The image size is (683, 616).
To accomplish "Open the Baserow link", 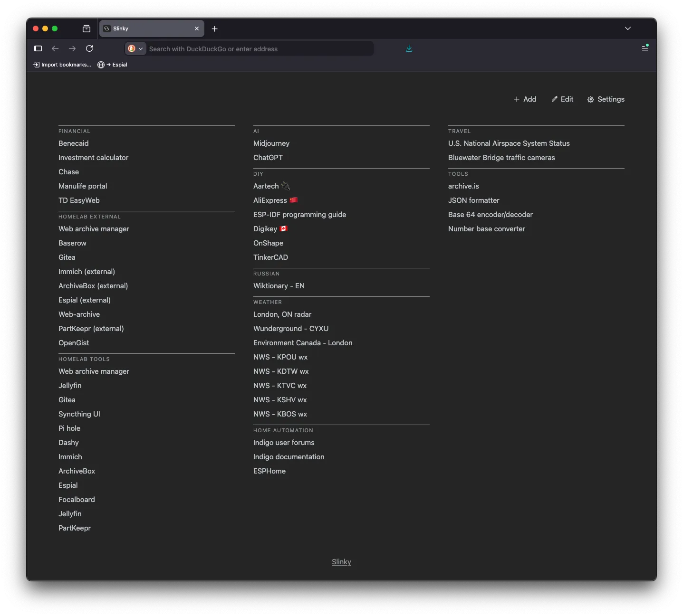I will tap(72, 243).
